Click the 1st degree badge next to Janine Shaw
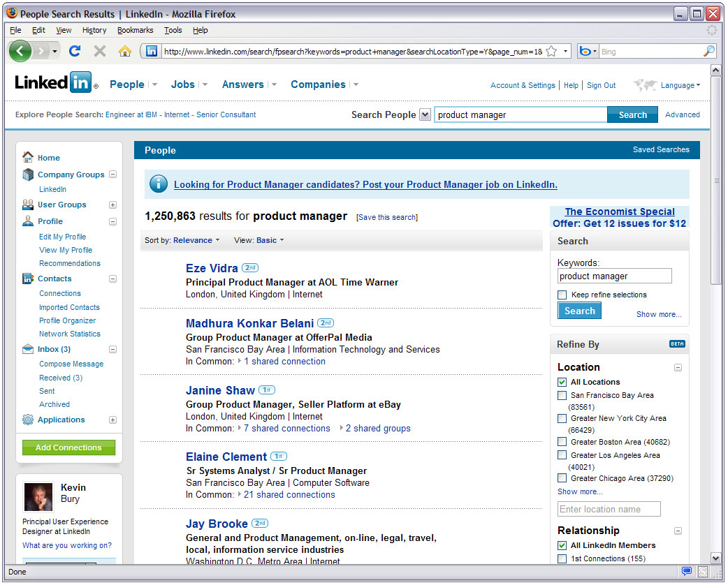728x585 pixels. click(x=266, y=390)
